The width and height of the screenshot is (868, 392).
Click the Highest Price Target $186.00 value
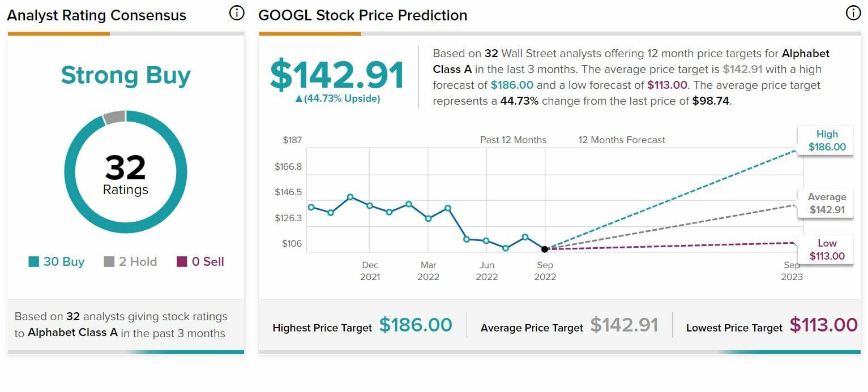[416, 325]
